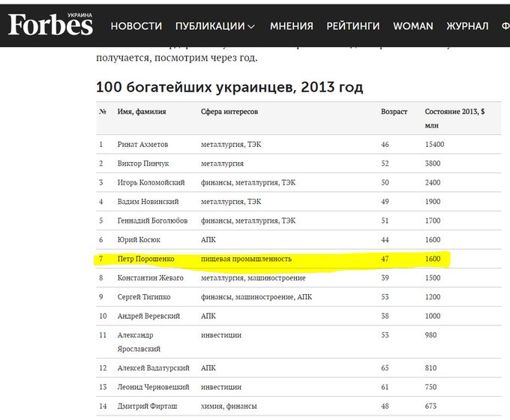
Task: Click Петр Порошенко's fortune value 1600
Action: (433, 259)
